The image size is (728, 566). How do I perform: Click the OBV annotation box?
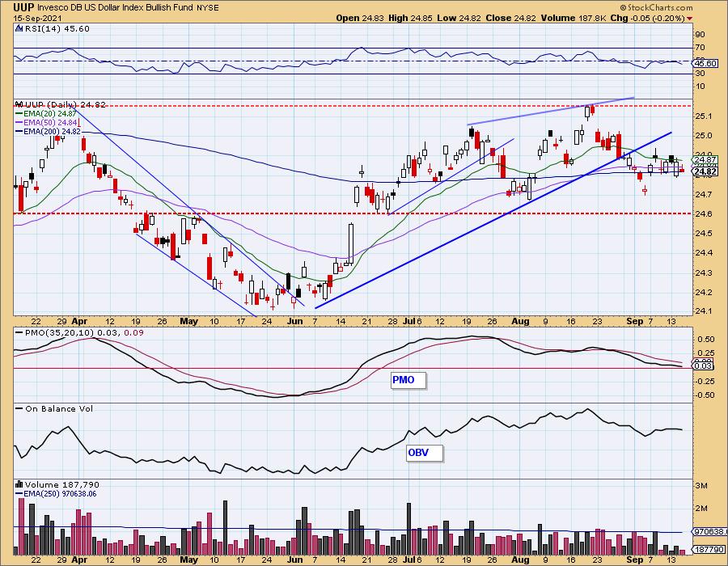(424, 453)
